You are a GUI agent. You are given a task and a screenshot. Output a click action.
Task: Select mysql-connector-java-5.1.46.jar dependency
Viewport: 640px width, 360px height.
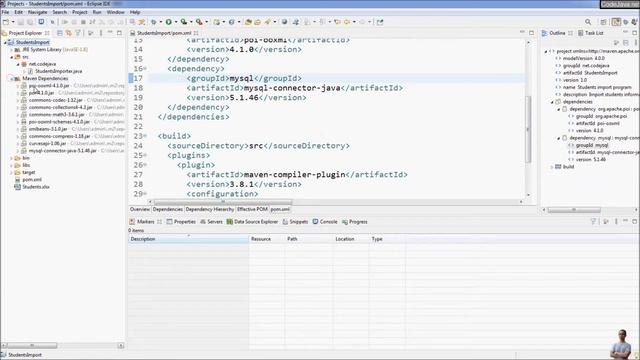pyautogui.click(x=62, y=151)
